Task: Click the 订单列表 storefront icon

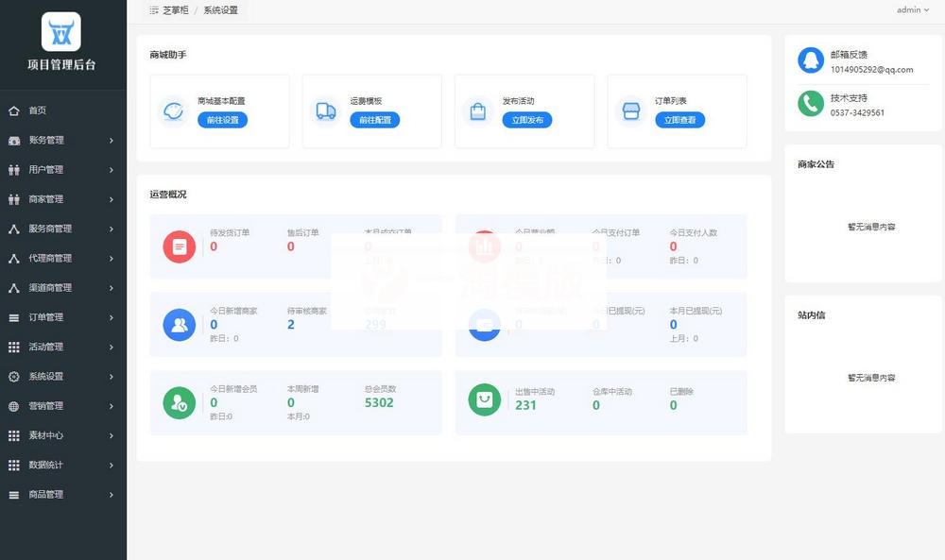Action: coord(631,111)
